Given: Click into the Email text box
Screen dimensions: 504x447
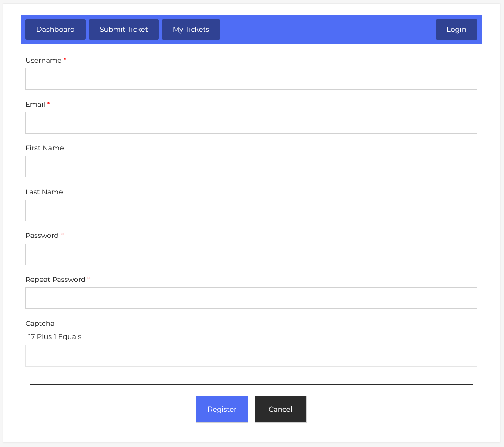Looking at the screenshot, I should click(x=251, y=123).
